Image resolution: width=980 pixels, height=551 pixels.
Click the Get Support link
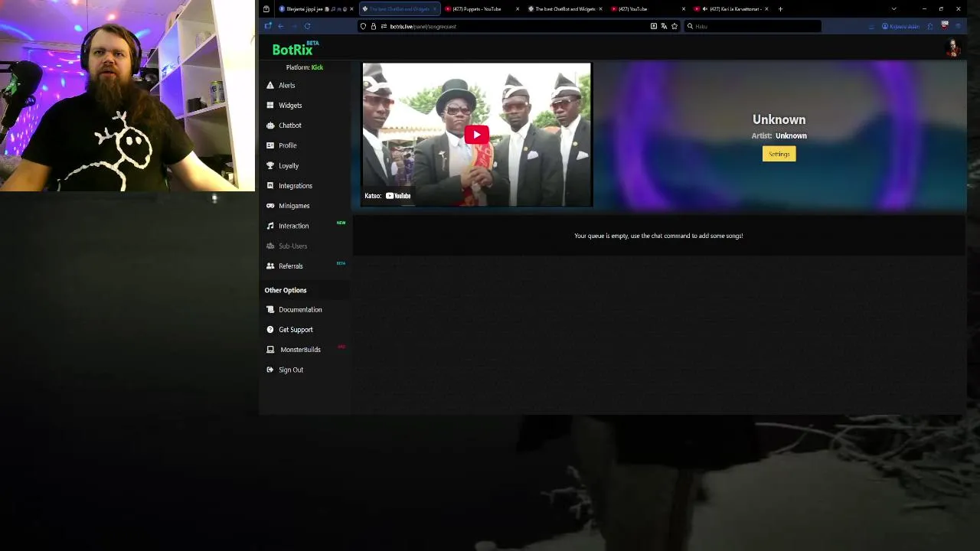point(296,329)
